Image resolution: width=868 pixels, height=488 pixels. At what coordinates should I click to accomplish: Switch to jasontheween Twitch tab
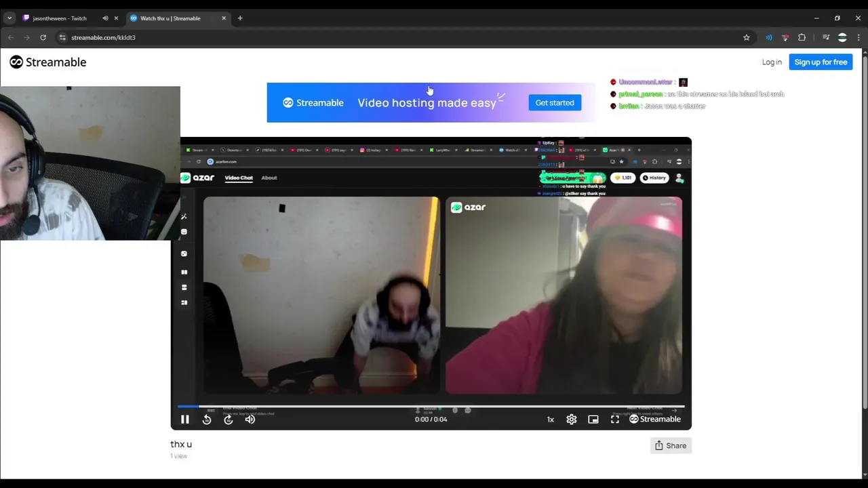click(x=60, y=18)
